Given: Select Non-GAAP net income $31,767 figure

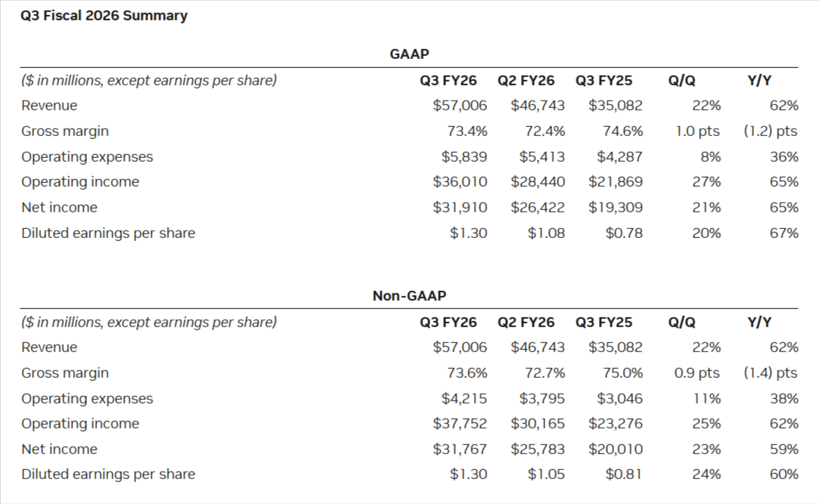Looking at the screenshot, I should [460, 449].
